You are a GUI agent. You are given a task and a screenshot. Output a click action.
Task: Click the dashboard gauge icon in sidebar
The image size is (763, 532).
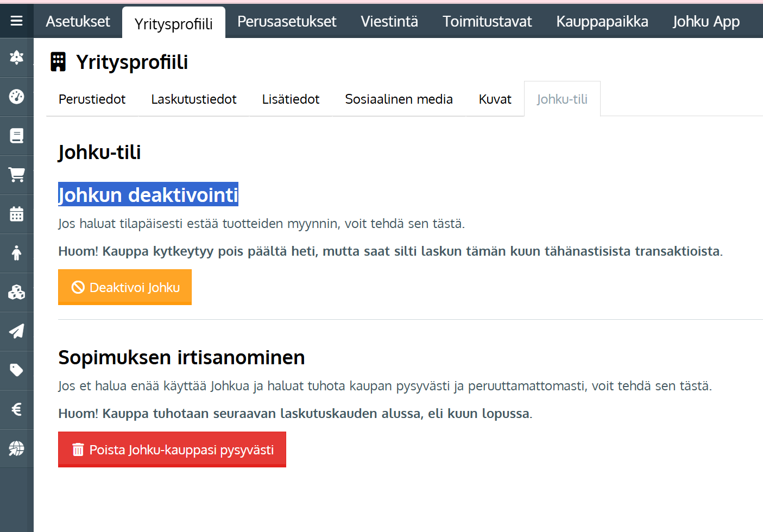tap(16, 97)
